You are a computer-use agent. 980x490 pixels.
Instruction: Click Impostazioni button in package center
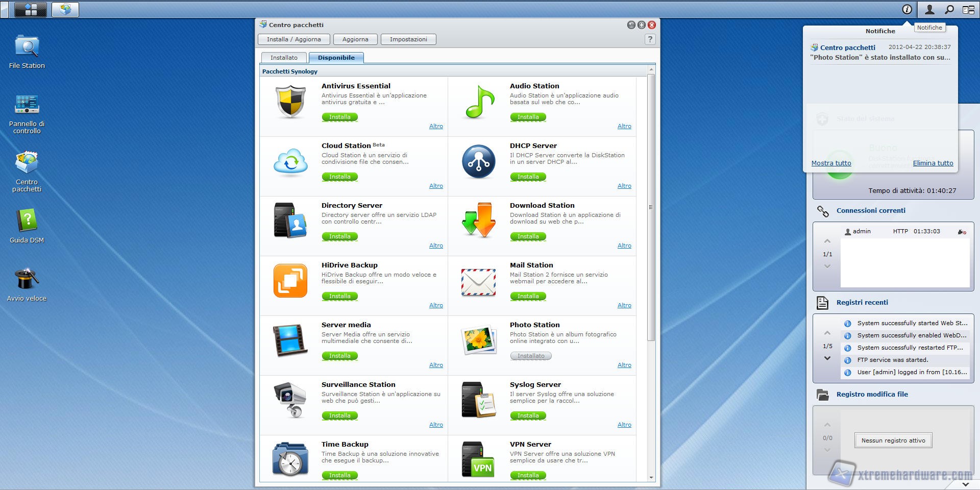tap(408, 39)
